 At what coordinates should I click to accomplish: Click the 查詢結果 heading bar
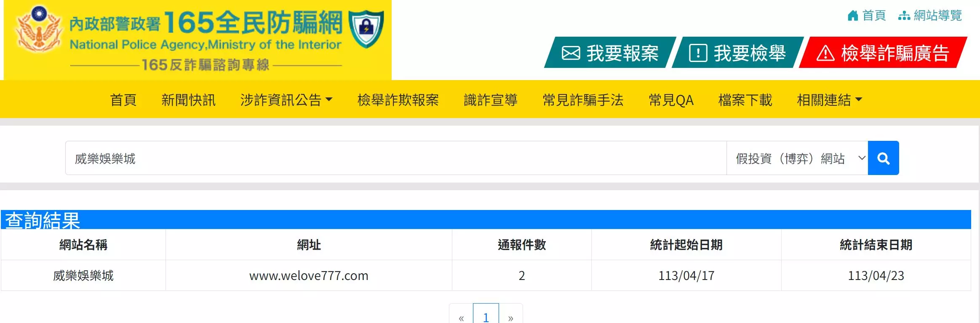coord(486,220)
